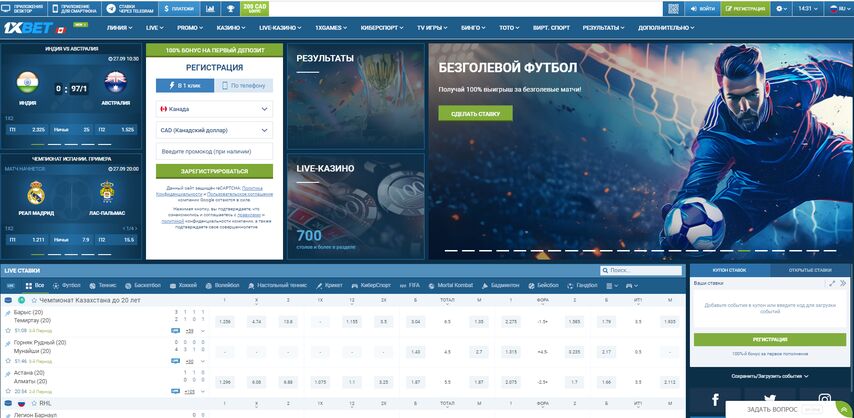Image resolution: width=854 pixels, height=418 pixels.
Task: Favorite the Барыс vs Темиртау match star
Action: 8,330
